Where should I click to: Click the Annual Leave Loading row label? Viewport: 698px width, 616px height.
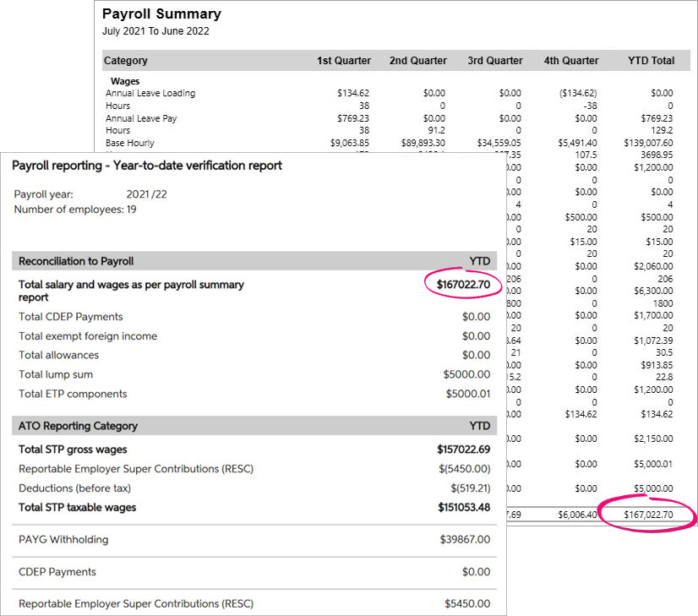[150, 94]
